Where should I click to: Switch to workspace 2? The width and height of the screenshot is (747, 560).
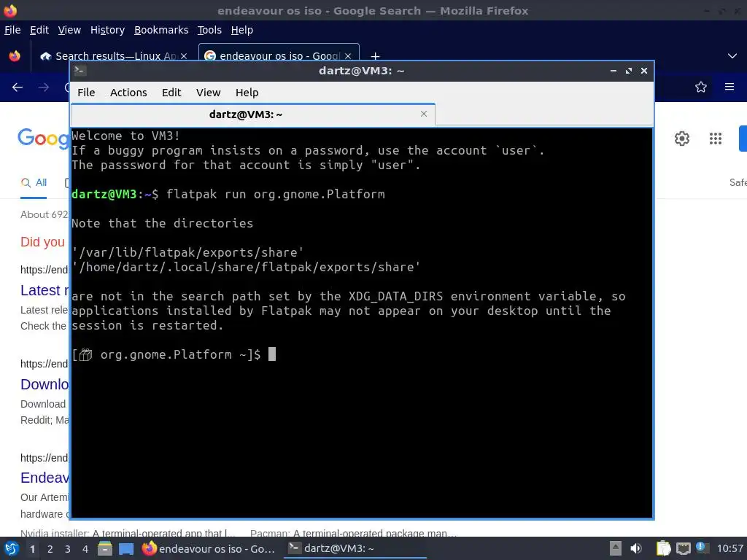click(50, 549)
